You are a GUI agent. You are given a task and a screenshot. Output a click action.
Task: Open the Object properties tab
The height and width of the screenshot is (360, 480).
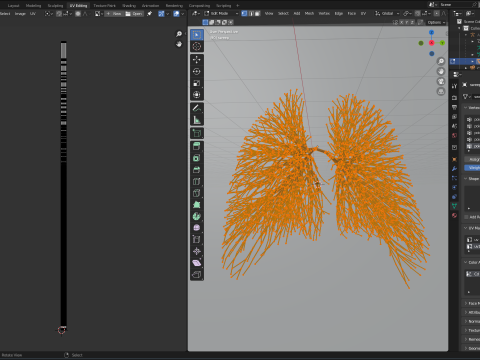(x=454, y=159)
